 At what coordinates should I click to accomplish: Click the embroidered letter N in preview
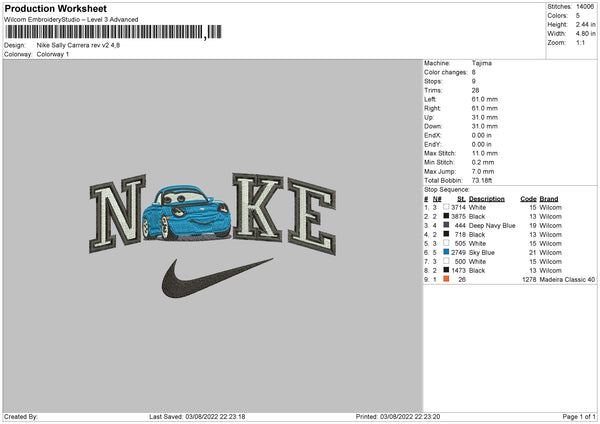coord(117,214)
